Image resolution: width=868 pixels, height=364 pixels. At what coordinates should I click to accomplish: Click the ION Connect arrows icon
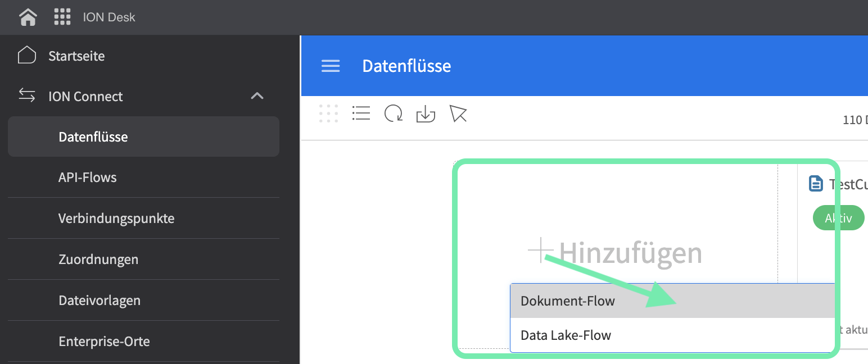pos(27,95)
